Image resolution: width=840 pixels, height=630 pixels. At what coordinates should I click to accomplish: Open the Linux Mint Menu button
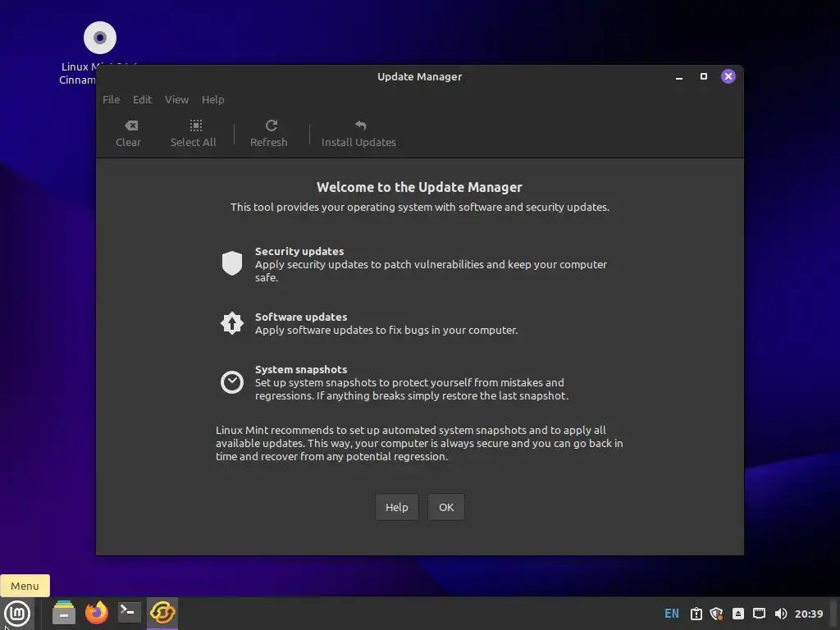(x=17, y=614)
